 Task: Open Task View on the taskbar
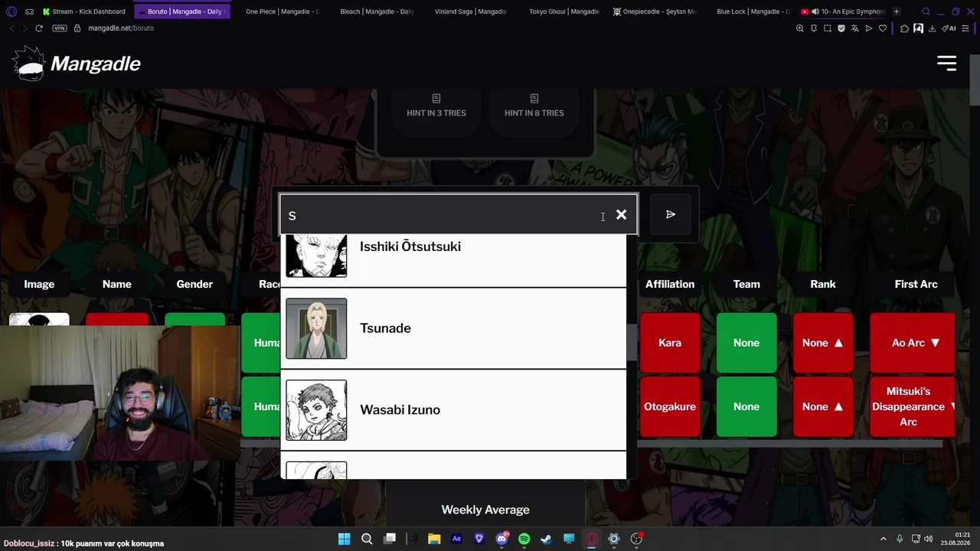pyautogui.click(x=389, y=539)
